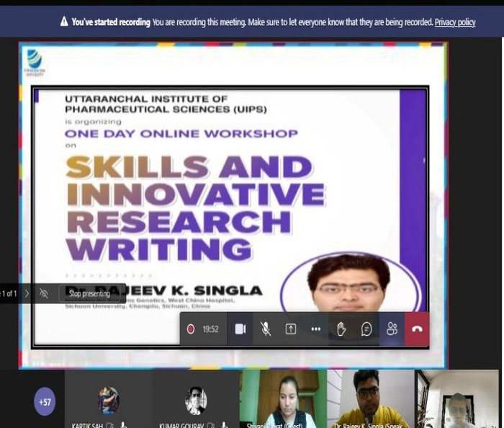This screenshot has height=428, width=504.
Task: Expand the +57 more participants bubble
Action: (45, 401)
